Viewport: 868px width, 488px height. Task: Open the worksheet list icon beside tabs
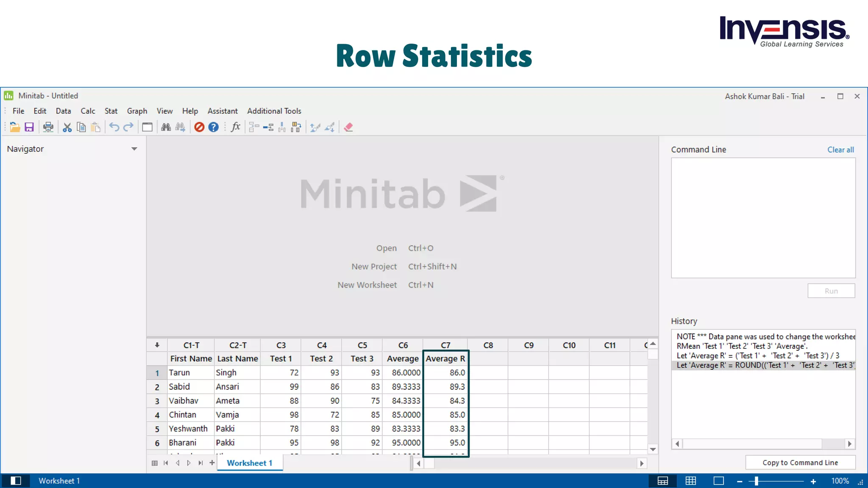[x=155, y=463]
